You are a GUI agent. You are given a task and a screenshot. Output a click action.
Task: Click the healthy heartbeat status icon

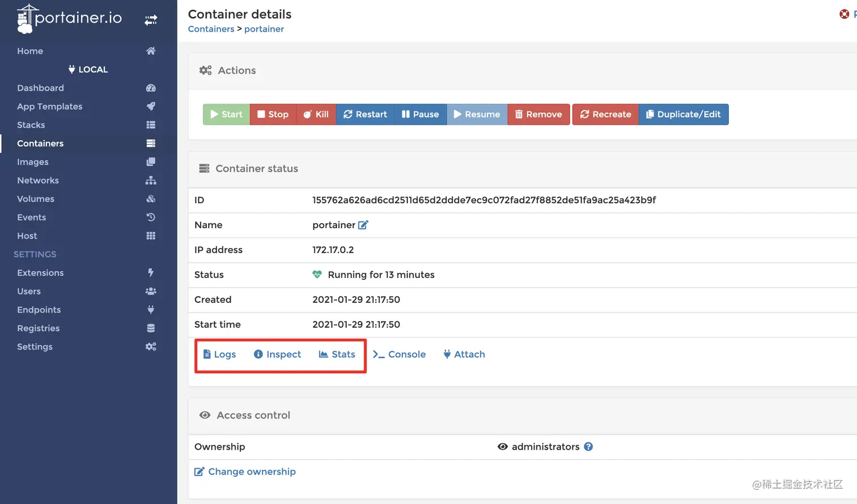tap(317, 275)
